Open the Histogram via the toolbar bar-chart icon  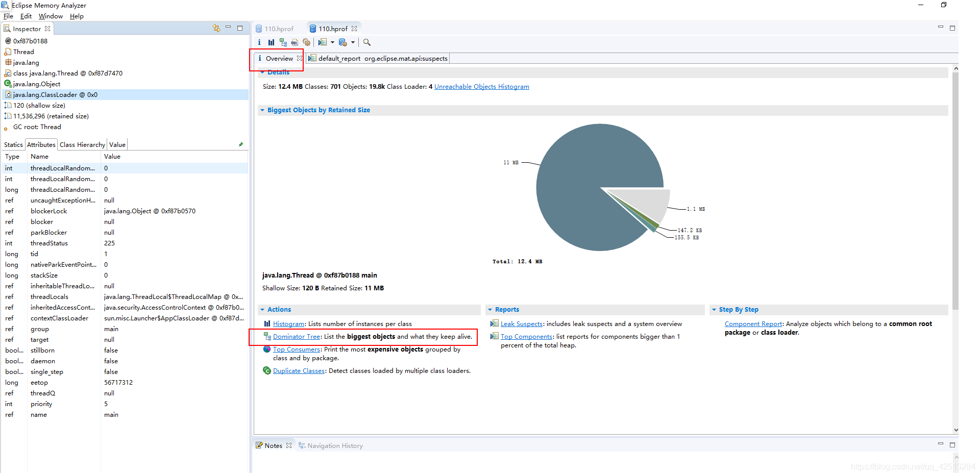click(271, 42)
